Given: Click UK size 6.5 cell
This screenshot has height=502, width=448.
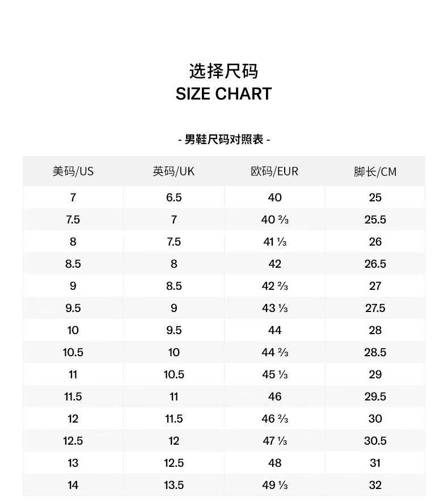Looking at the screenshot, I should (174, 197).
